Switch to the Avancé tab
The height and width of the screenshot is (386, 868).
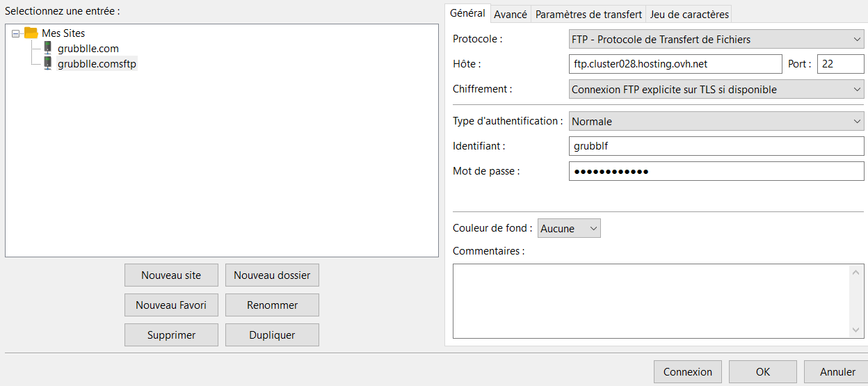coord(511,14)
